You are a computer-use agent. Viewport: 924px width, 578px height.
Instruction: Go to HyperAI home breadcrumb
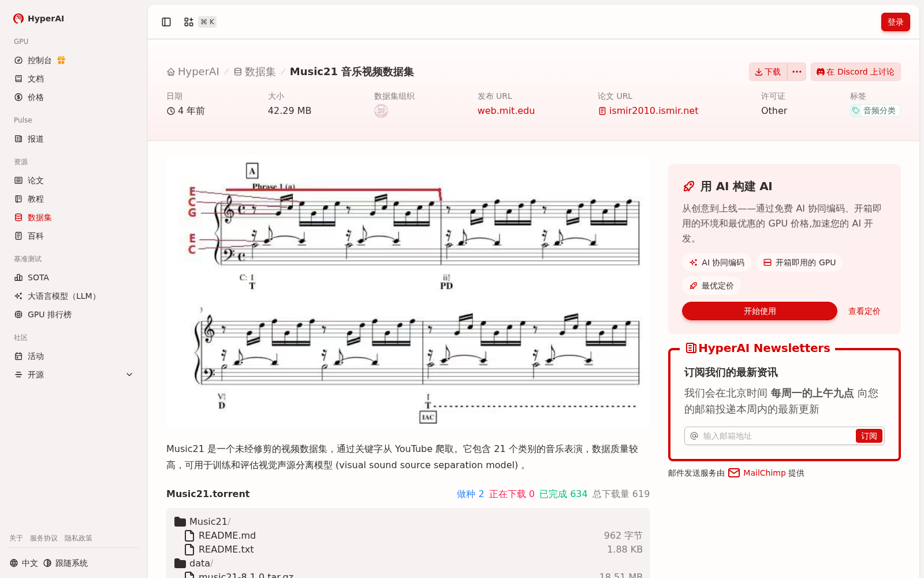(x=193, y=72)
